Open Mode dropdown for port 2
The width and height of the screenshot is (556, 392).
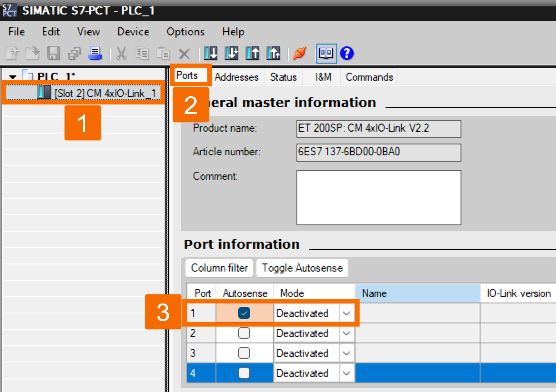pos(347,333)
